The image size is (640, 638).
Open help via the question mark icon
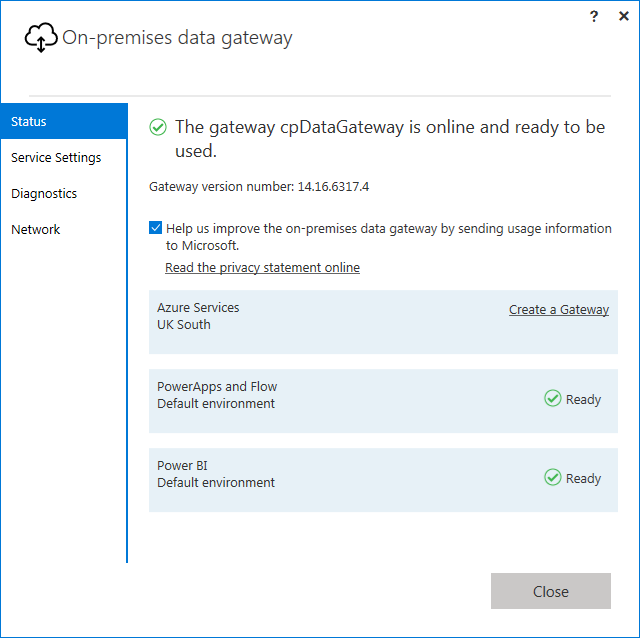pos(594,17)
